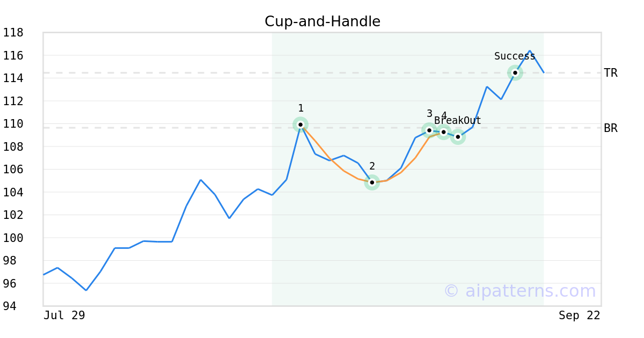Click the BreakOut text label

pyautogui.click(x=458, y=121)
